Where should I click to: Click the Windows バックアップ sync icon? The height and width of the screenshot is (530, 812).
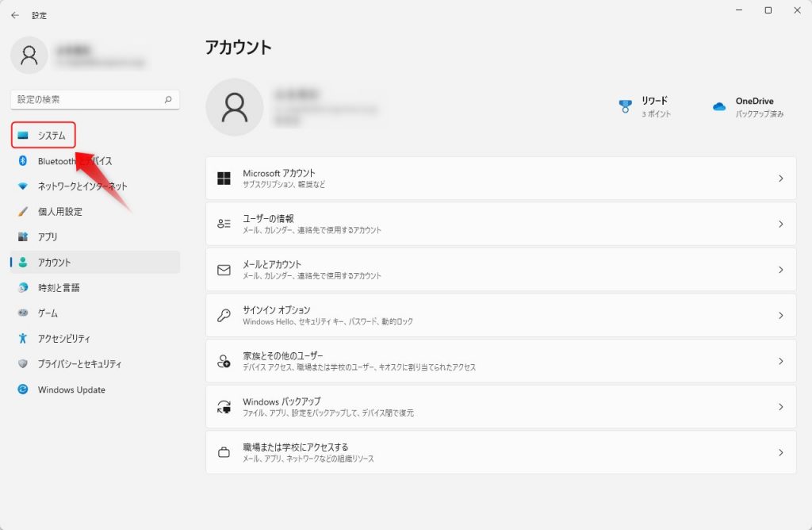(224, 407)
